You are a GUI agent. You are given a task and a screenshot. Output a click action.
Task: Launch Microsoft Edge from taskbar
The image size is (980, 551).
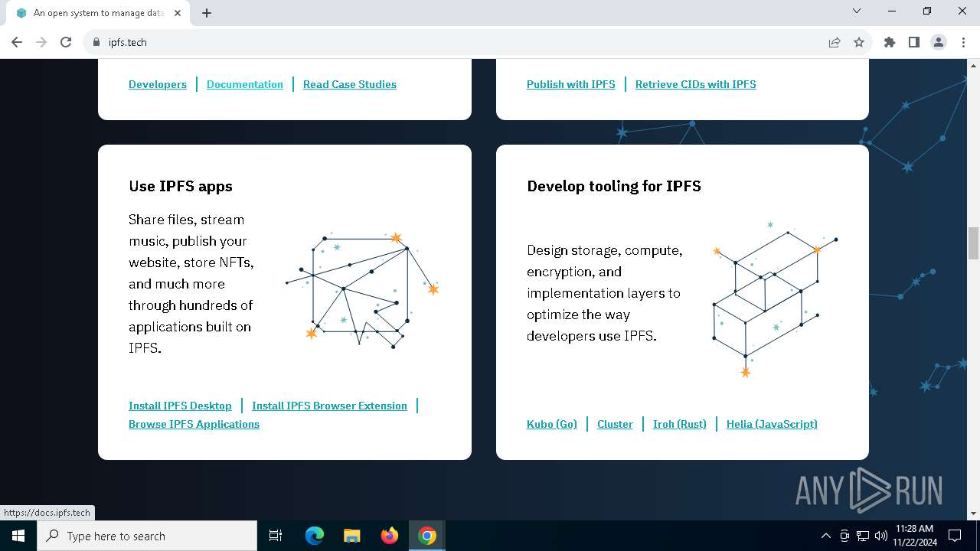pyautogui.click(x=315, y=536)
